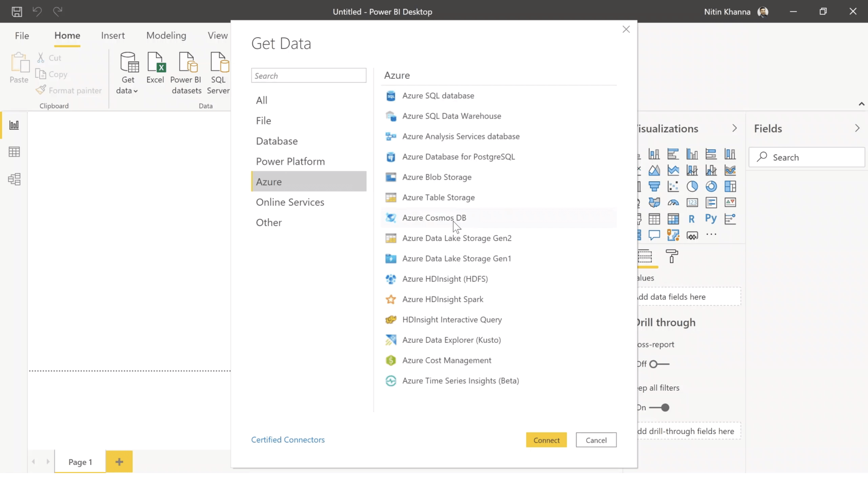Select the Filled map visual
868x488 pixels.
pos(654,202)
